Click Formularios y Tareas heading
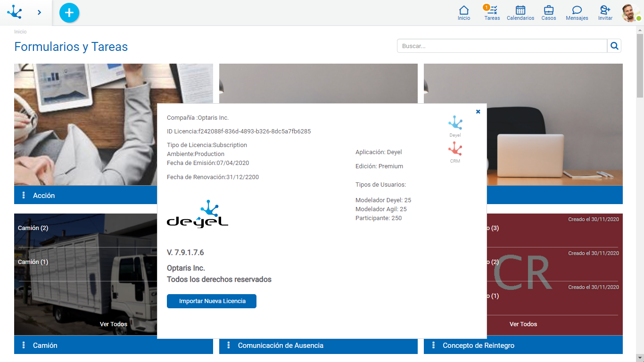This screenshot has width=644, height=362. pos(71,47)
